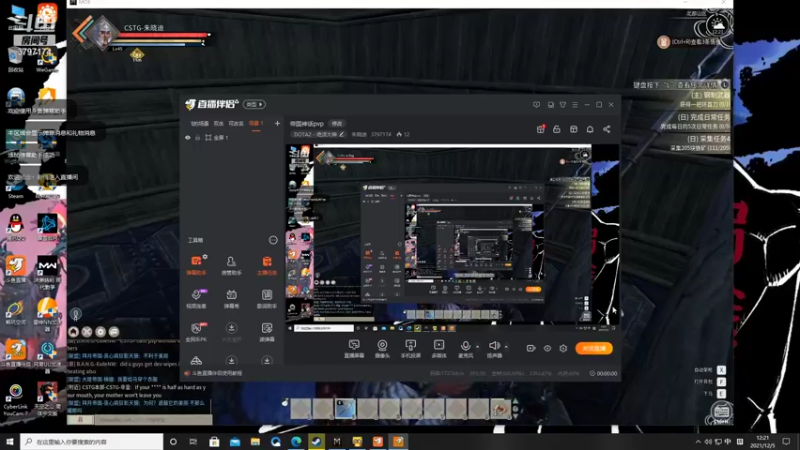800x450 pixels.
Task: Add a 直播屏幕 screen capture source
Action: point(354,348)
